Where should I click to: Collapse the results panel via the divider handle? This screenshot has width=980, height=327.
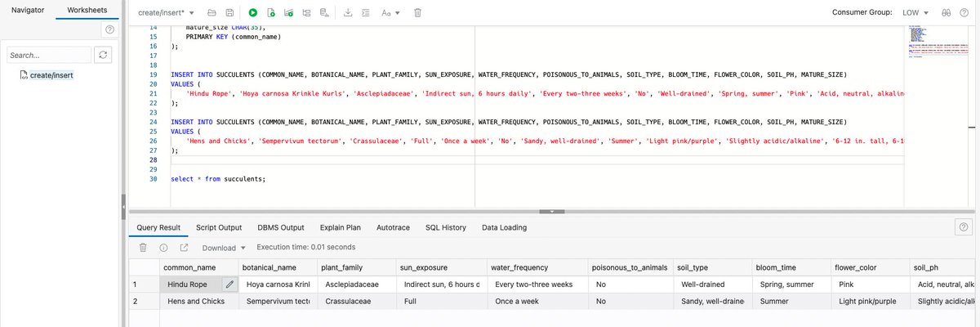coord(553,212)
